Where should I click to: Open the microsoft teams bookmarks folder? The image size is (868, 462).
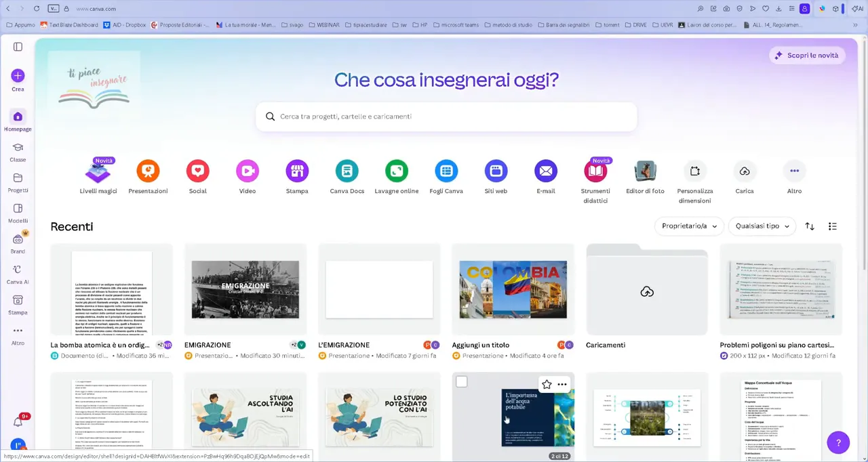(455, 25)
